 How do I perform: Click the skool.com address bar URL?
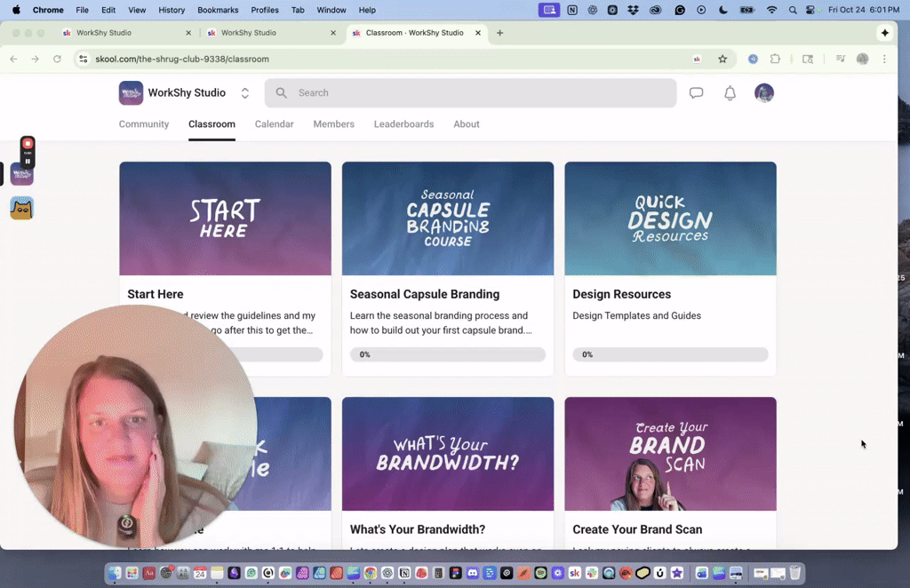pos(182,60)
